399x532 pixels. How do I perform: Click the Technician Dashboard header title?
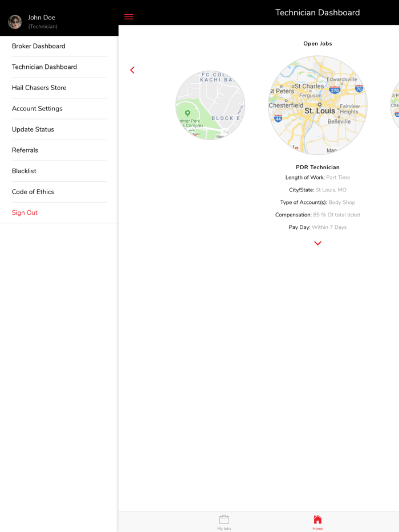pos(317,13)
